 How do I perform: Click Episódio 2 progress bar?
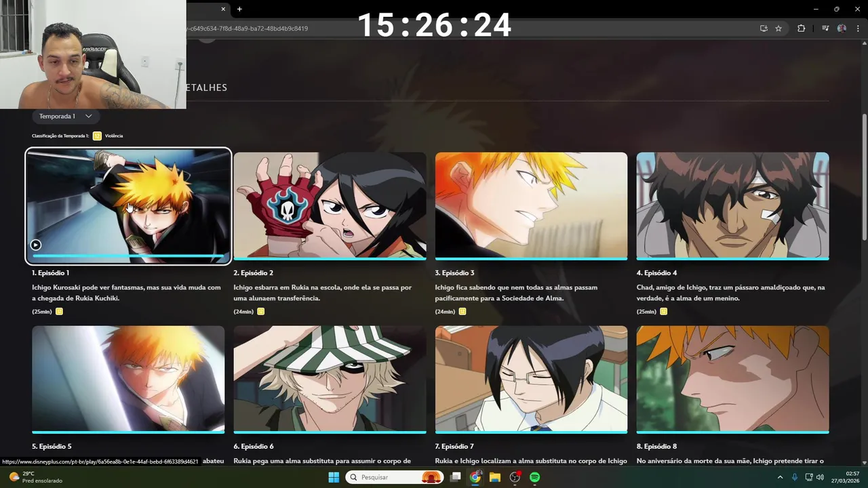tap(330, 258)
